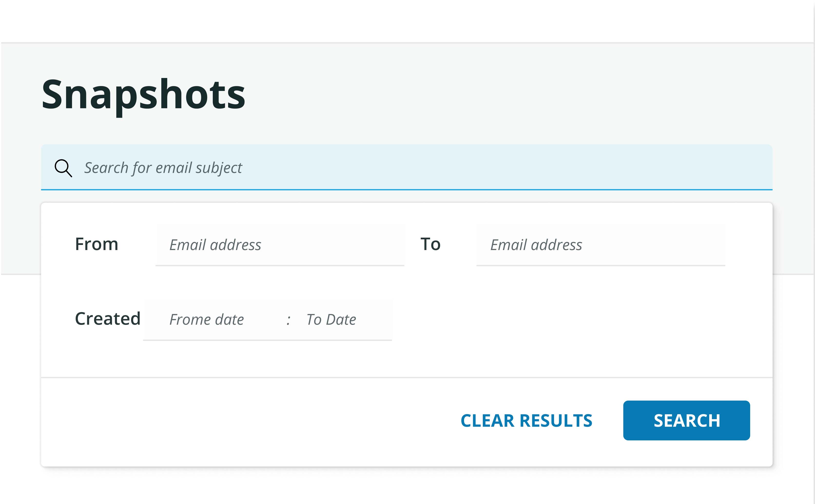
Task: Click the Snapshots page heading
Action: pos(143,95)
